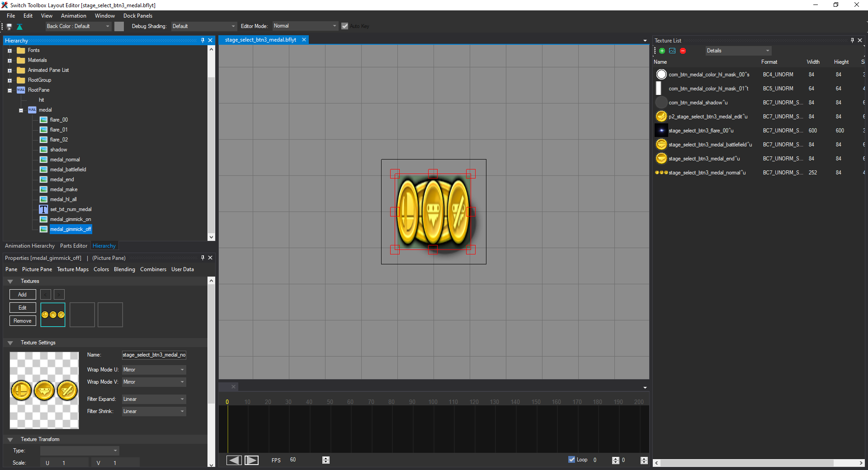Toggle the Auto Key checkbox
The width and height of the screenshot is (868, 470).
pos(345,26)
